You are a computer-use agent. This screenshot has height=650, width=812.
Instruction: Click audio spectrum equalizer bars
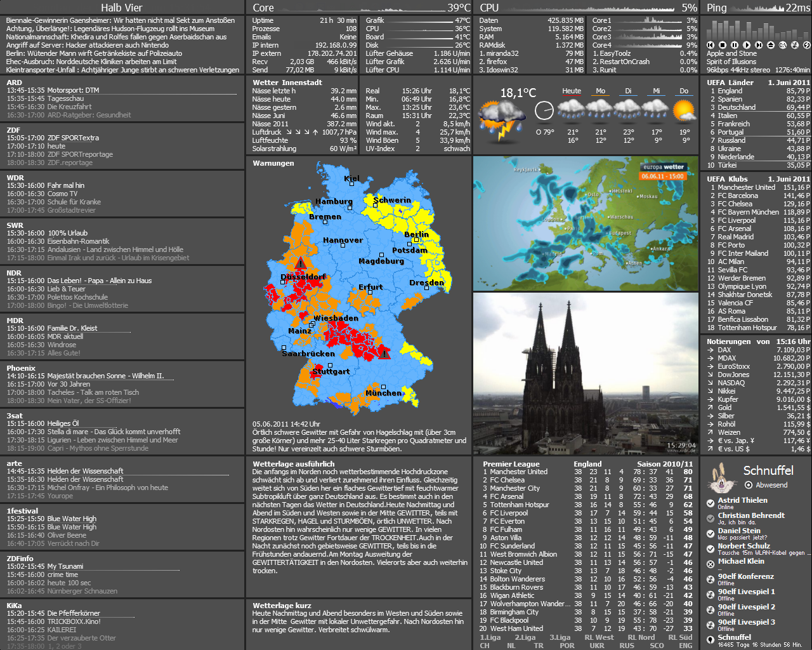pyautogui.click(x=757, y=29)
